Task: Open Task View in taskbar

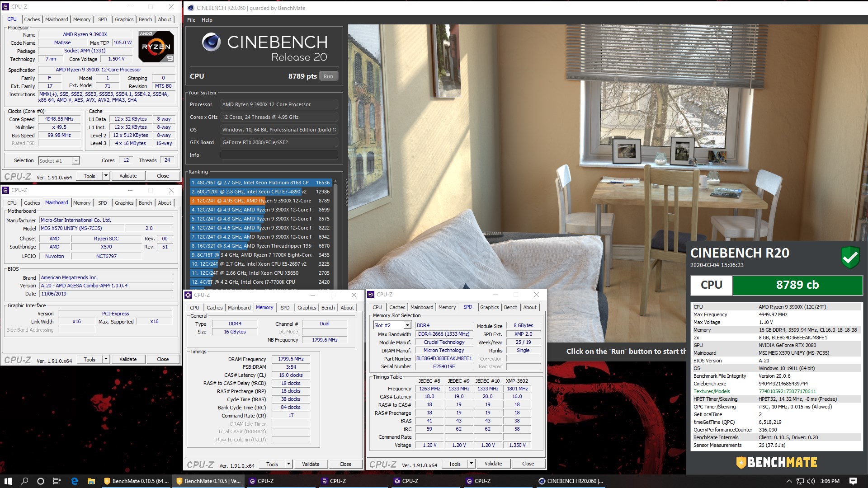Action: click(x=57, y=481)
